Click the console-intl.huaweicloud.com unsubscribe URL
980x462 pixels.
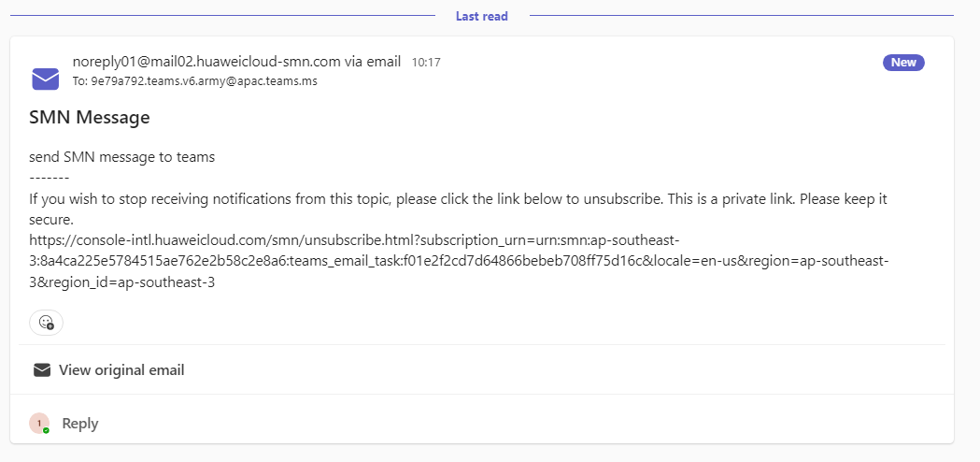click(459, 261)
